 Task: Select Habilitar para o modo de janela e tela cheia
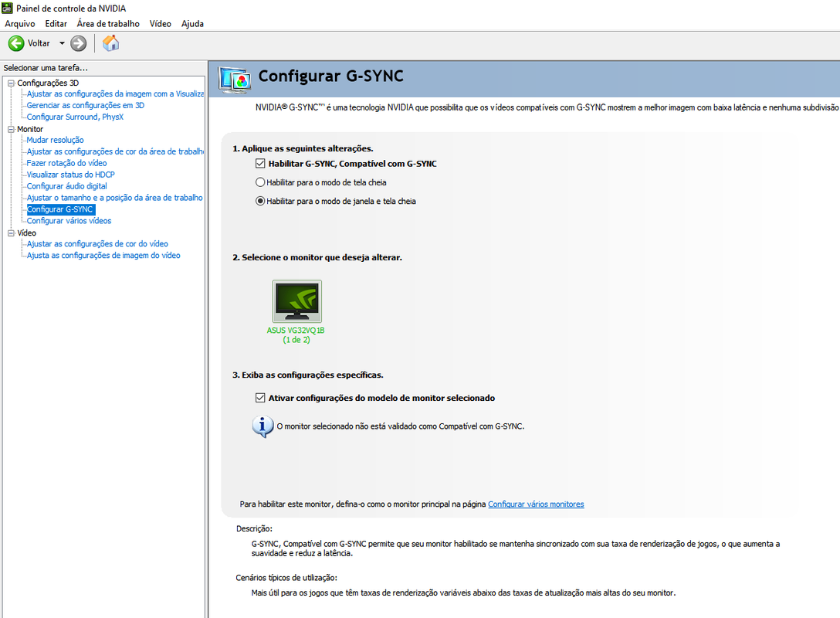(x=260, y=201)
